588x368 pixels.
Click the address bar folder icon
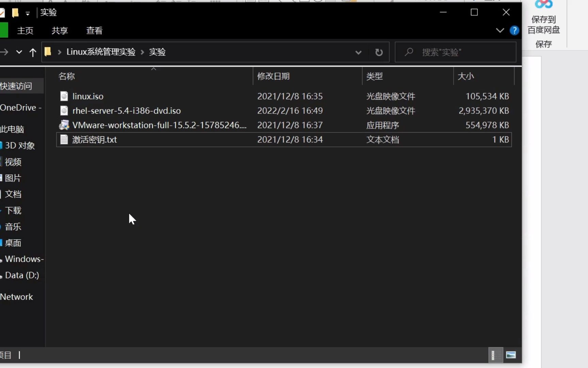click(48, 52)
